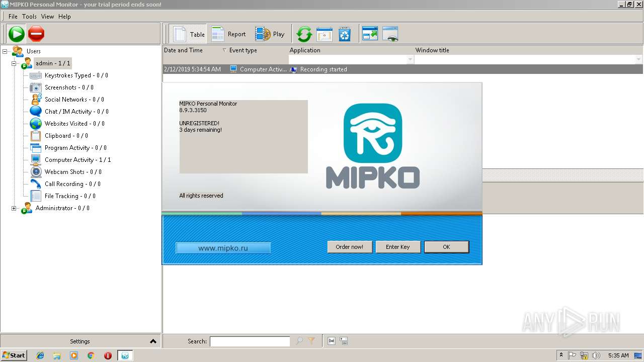Dismiss the trial dialog with OK
644x362 pixels.
[446, 247]
